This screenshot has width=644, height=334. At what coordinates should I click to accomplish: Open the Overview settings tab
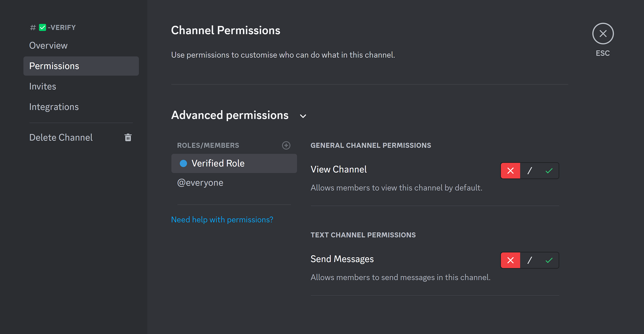(48, 46)
